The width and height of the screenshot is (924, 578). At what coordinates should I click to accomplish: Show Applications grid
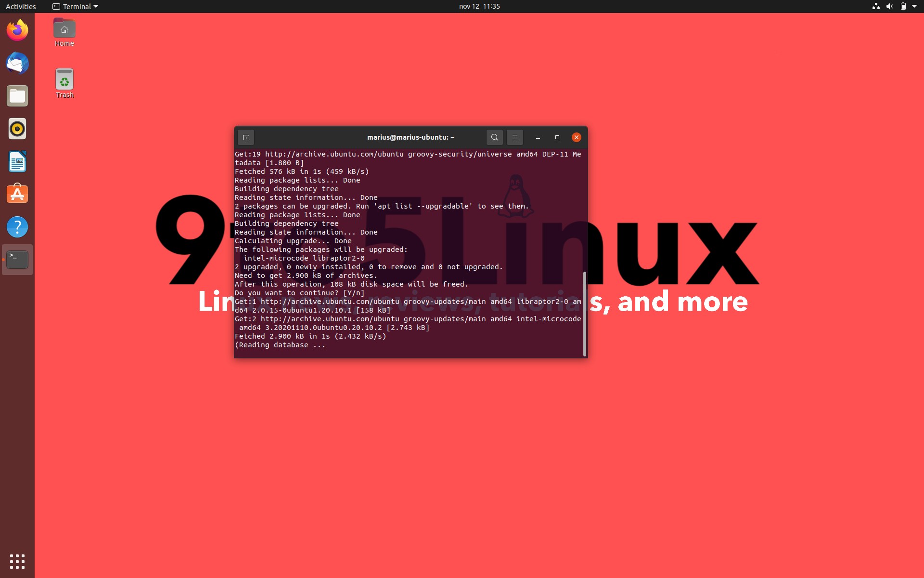[17, 561]
